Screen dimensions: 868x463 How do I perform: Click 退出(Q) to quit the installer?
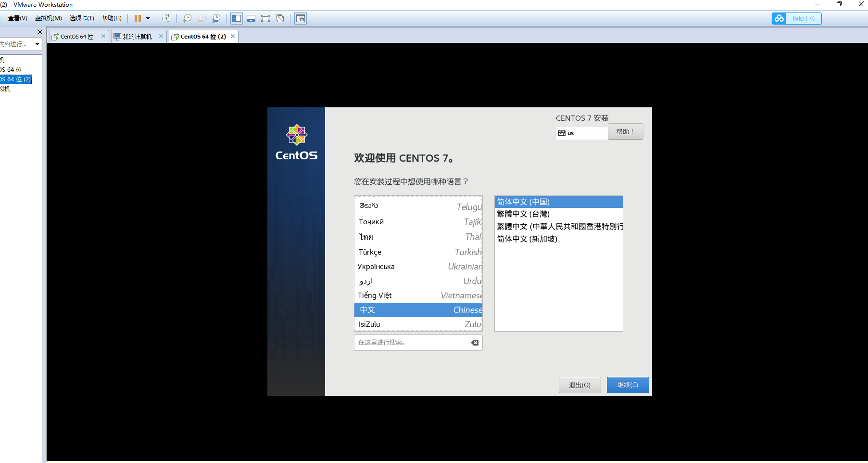579,385
